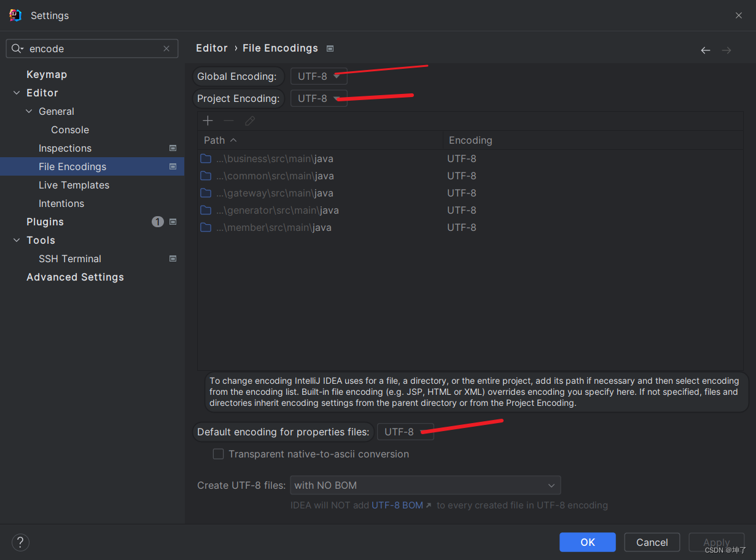756x560 pixels.
Task: Open the UTF-8 BOM link
Action: pos(397,505)
